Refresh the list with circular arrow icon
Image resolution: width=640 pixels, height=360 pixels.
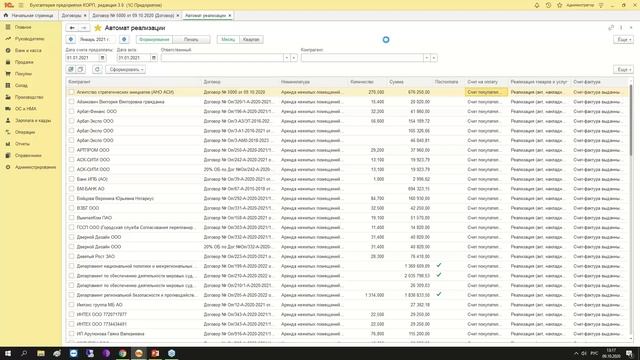97,69
